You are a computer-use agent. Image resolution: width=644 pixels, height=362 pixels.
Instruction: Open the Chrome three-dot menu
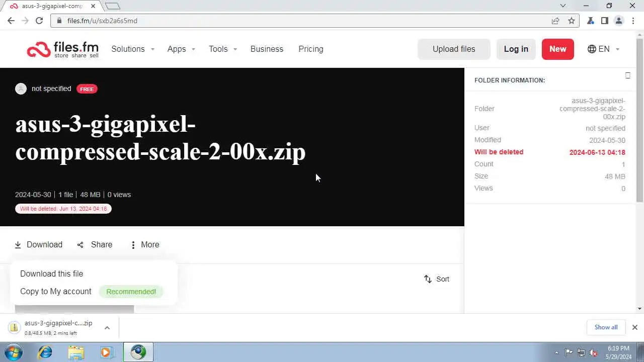click(x=632, y=21)
